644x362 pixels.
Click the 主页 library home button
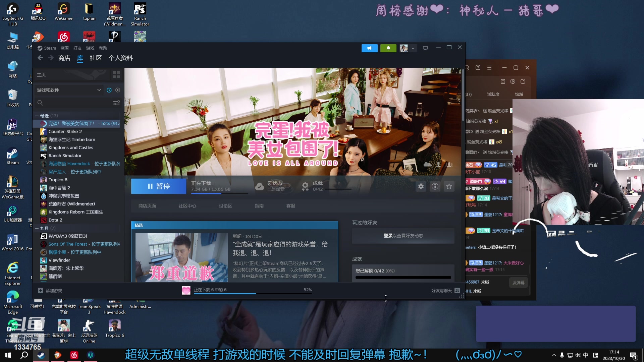click(71, 75)
